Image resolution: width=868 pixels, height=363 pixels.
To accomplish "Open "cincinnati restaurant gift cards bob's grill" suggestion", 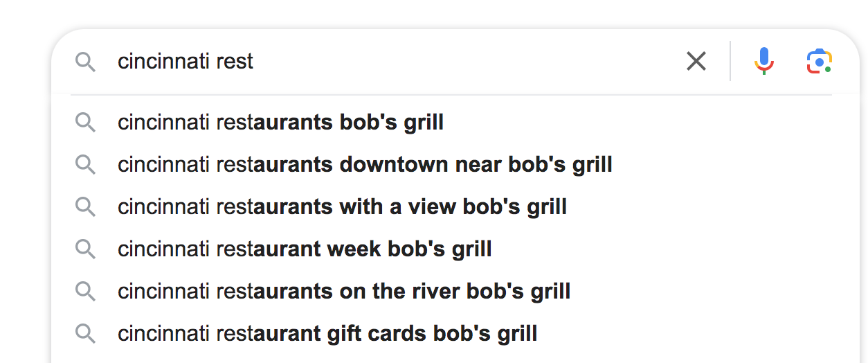I will coord(327,334).
